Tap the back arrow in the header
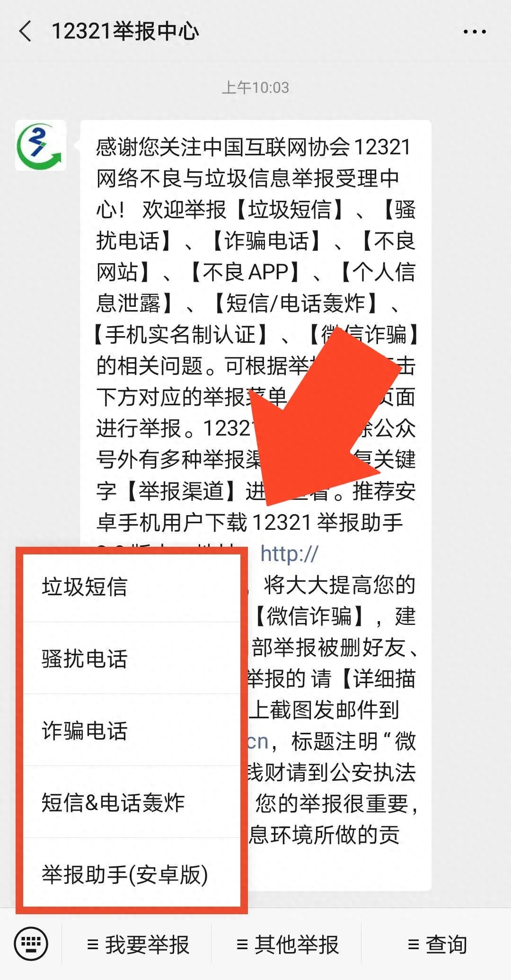The width and height of the screenshot is (511, 980). coord(25,32)
